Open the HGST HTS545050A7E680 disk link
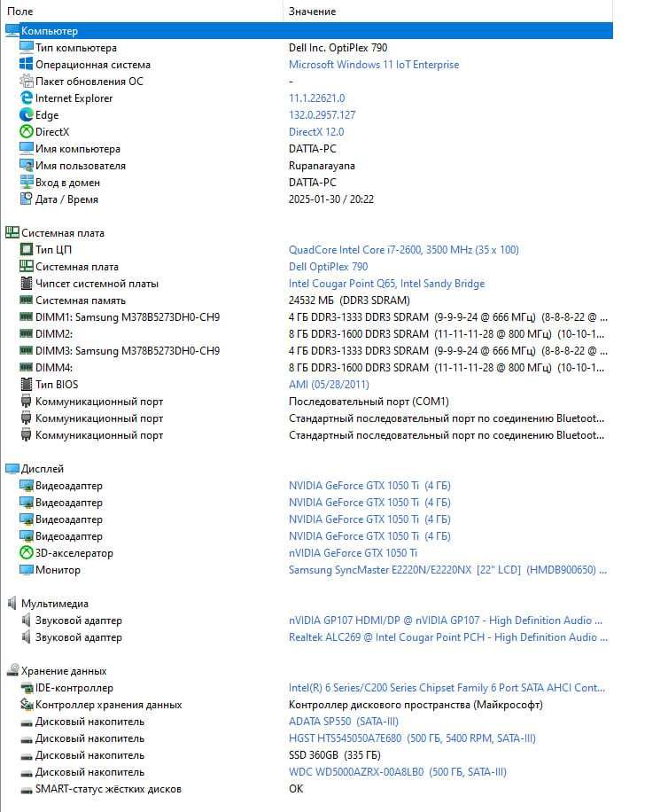Screen dimensions: 668x812 [x=412, y=738]
